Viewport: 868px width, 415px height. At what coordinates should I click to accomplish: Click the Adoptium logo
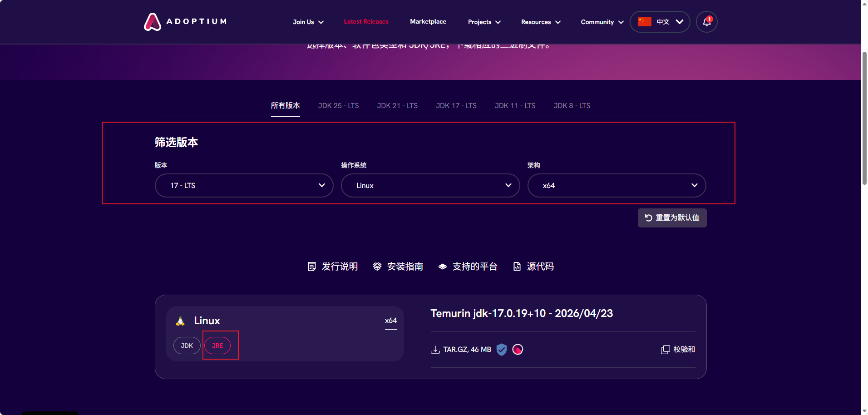click(185, 22)
